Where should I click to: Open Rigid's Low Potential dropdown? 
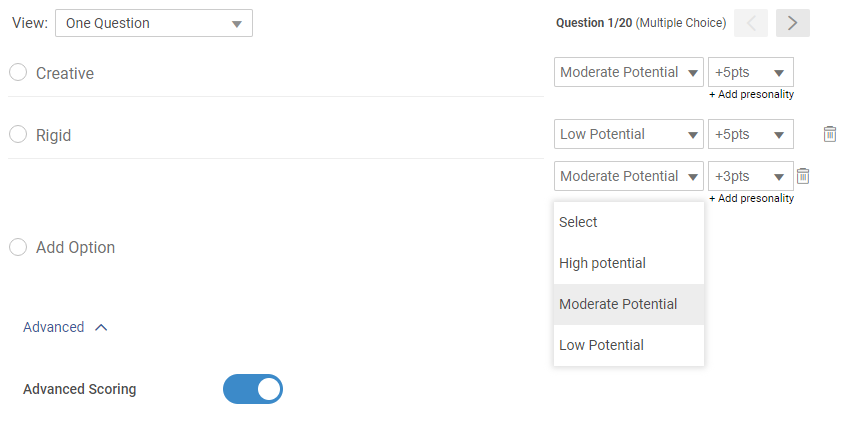(628, 134)
